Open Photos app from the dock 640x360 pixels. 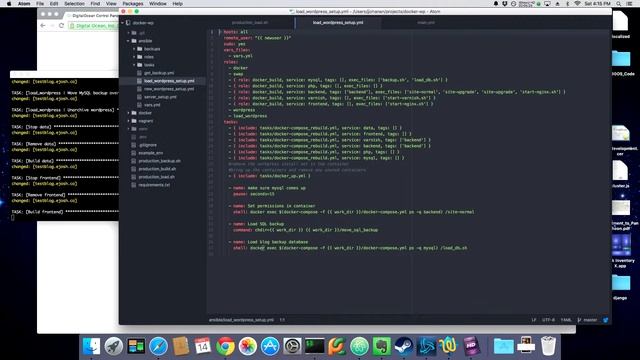(x=247, y=346)
